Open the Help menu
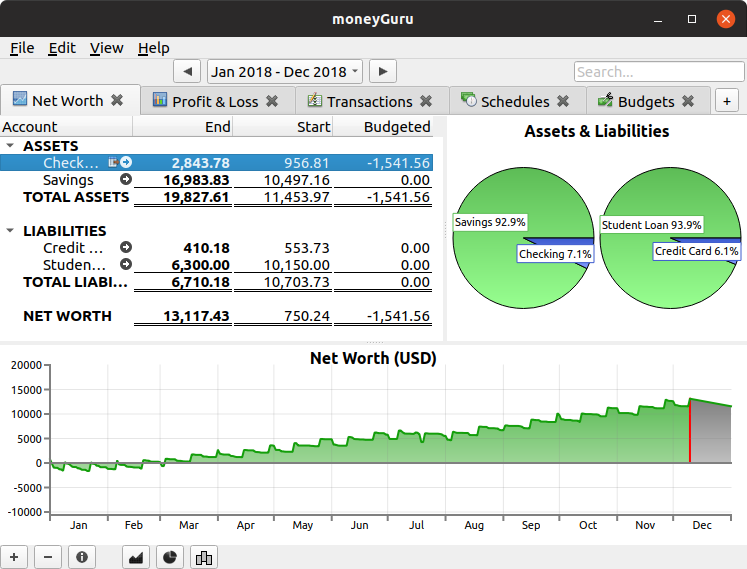This screenshot has height=569, width=747. click(153, 48)
